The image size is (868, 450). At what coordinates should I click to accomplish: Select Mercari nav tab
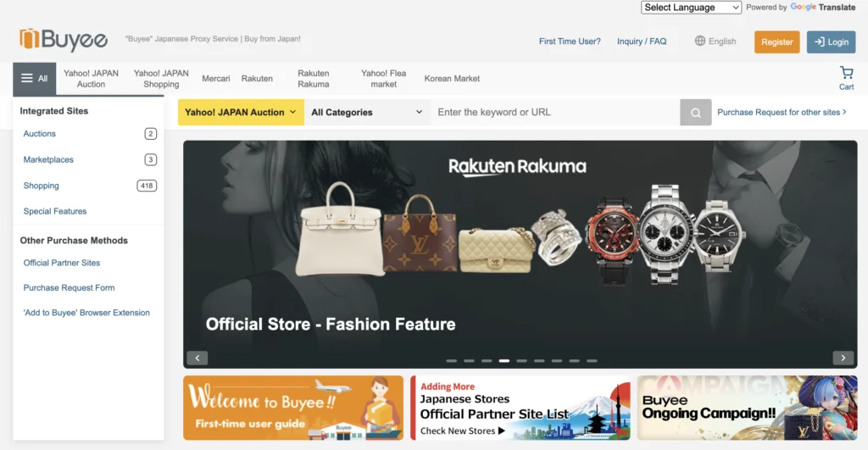point(216,79)
